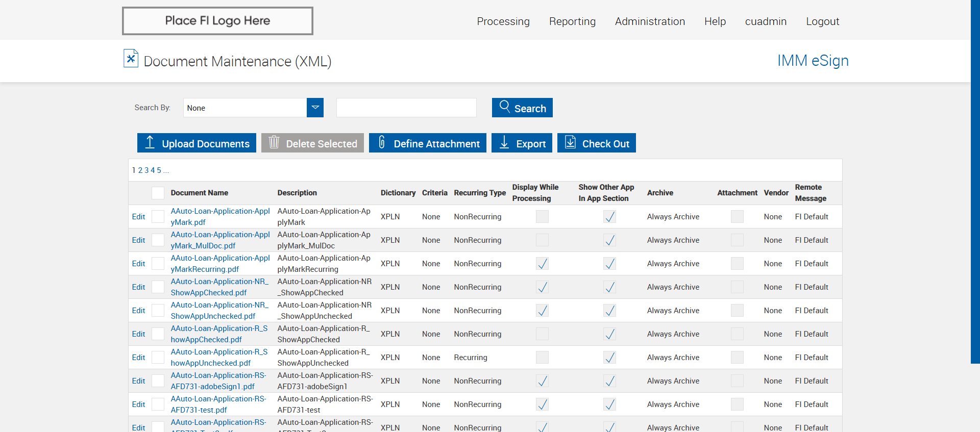This screenshot has height=432, width=980.
Task: Check the row box for AAuto-Loan-Application-ApplyMarkRecurring.pdf
Action: (158, 264)
